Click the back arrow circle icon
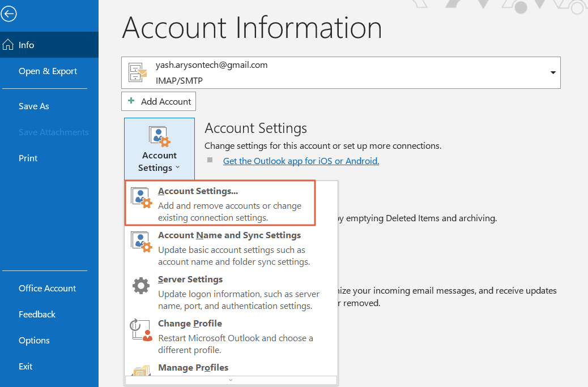This screenshot has width=588, height=387. click(x=9, y=14)
